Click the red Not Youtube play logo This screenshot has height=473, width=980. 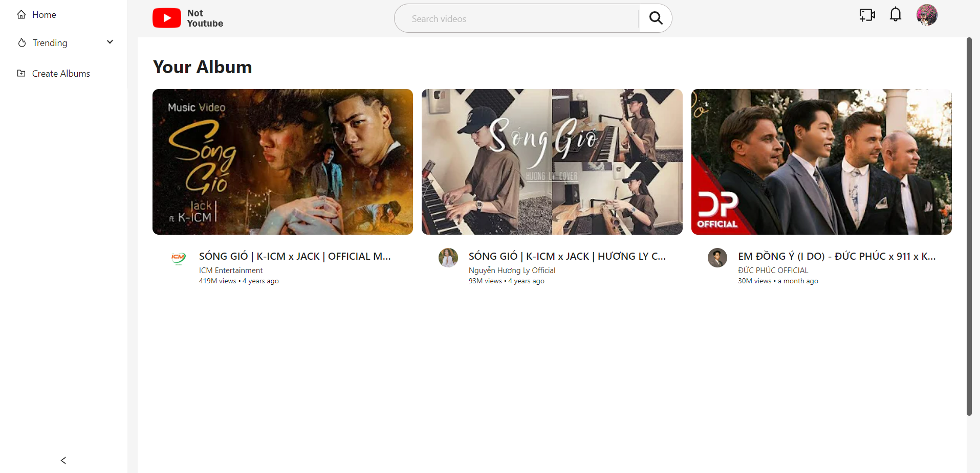tap(166, 18)
